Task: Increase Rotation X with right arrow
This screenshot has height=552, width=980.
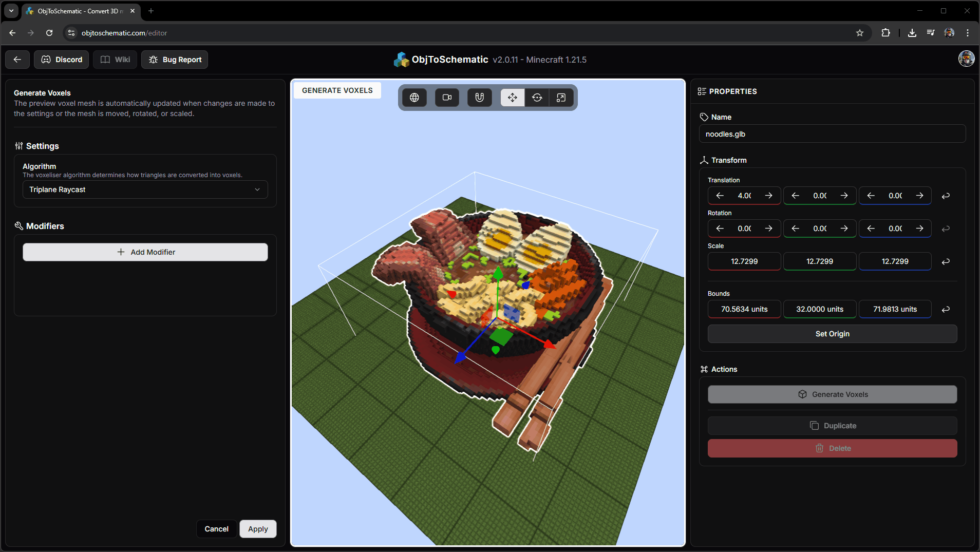Action: 768,229
